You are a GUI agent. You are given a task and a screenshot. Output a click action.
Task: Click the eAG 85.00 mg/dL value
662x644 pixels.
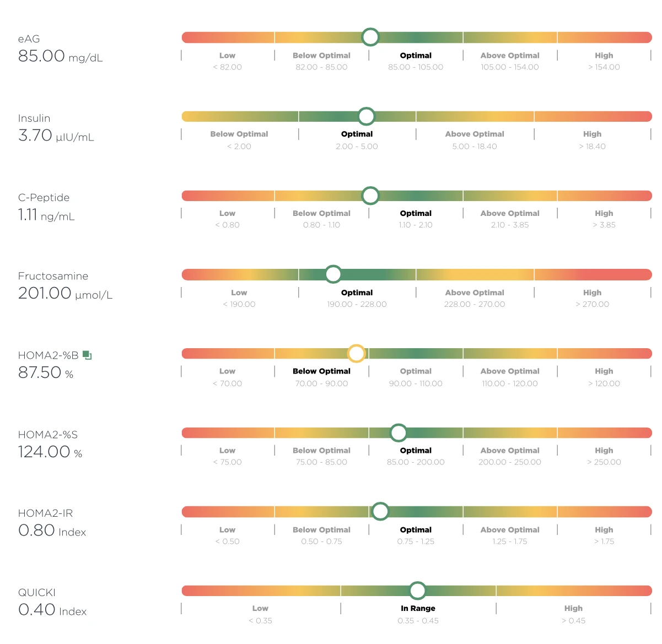click(61, 56)
